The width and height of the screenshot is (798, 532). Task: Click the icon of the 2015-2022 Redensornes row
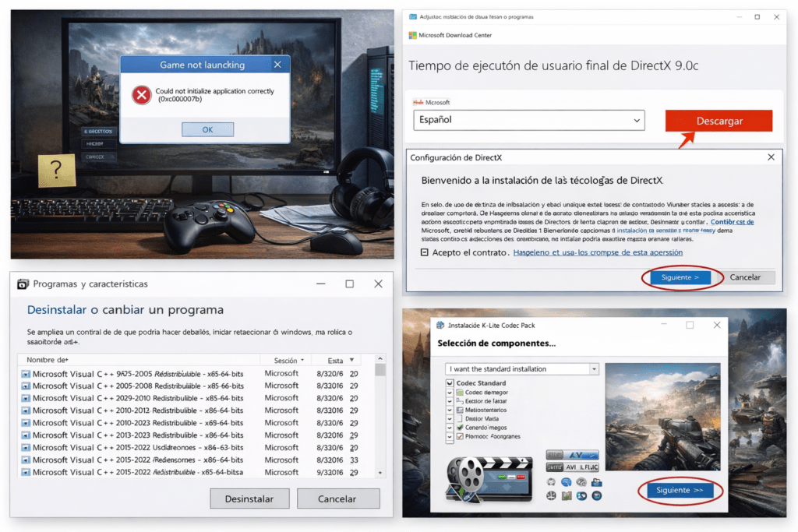click(26, 460)
